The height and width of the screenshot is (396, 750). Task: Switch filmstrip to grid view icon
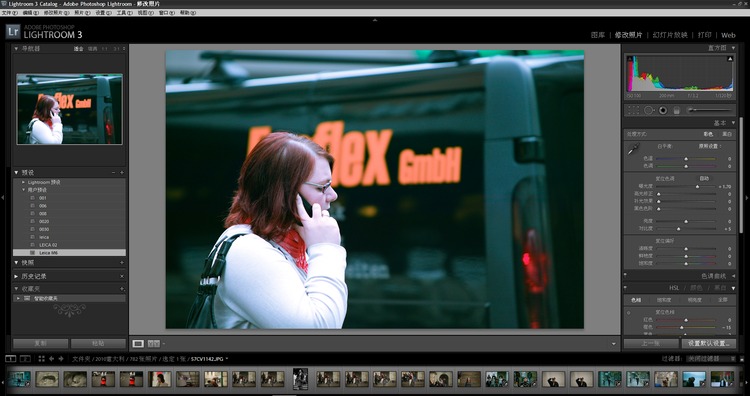point(42,359)
